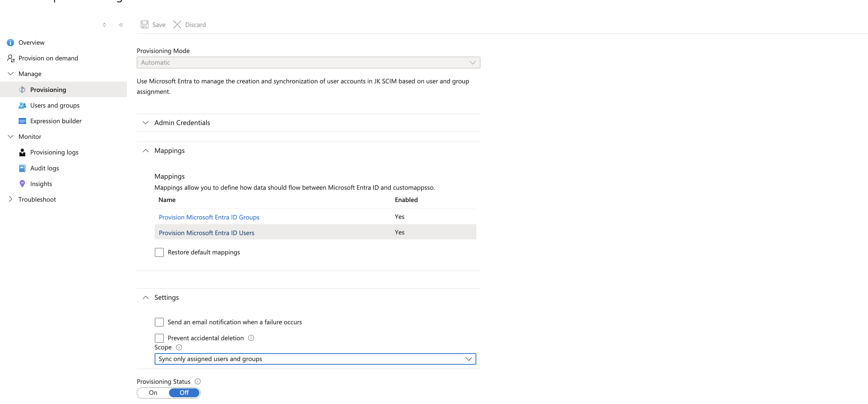
Task: Click Yes value in Groups mapping row
Action: click(x=400, y=217)
